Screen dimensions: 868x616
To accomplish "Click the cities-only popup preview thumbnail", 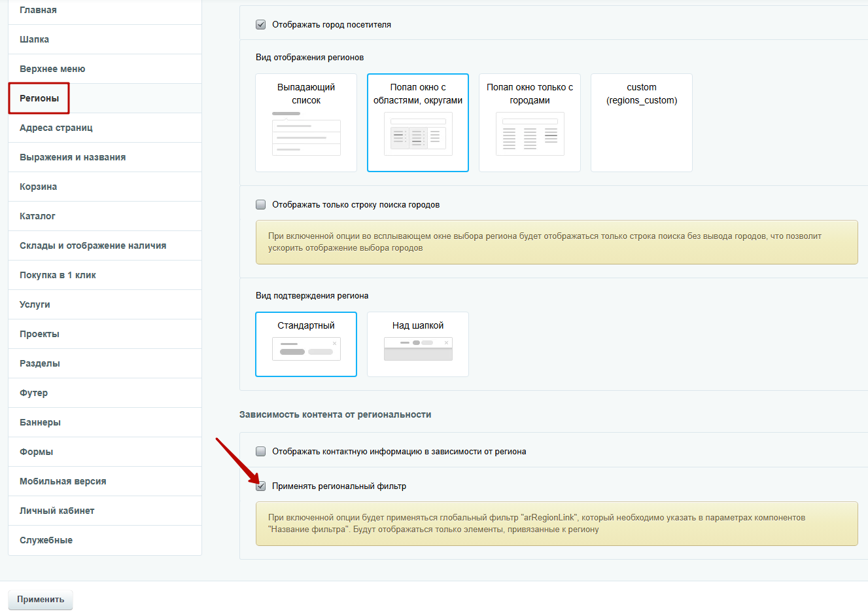I will click(x=530, y=134).
